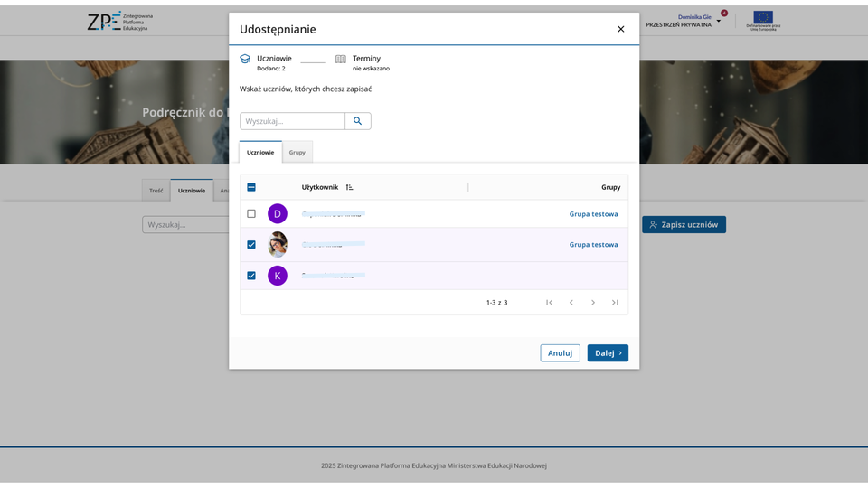This screenshot has height=488, width=868.
Task: Toggle the select-all checkbox in header
Action: pos(251,187)
